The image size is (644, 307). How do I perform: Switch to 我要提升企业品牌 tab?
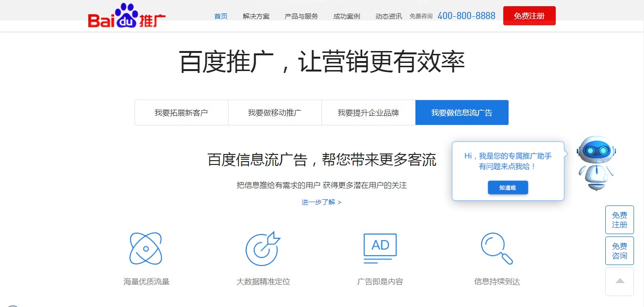368,113
